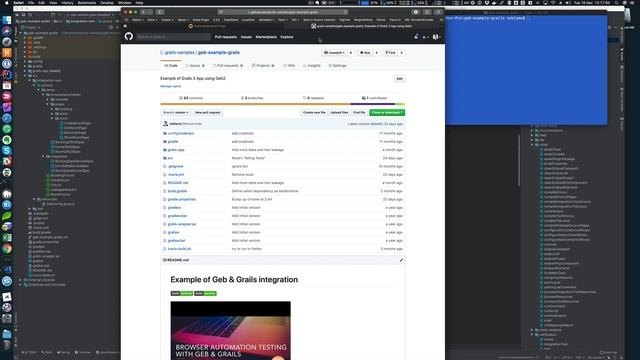Click Create new file button
This screenshot has width=640, height=360.
coord(314,112)
